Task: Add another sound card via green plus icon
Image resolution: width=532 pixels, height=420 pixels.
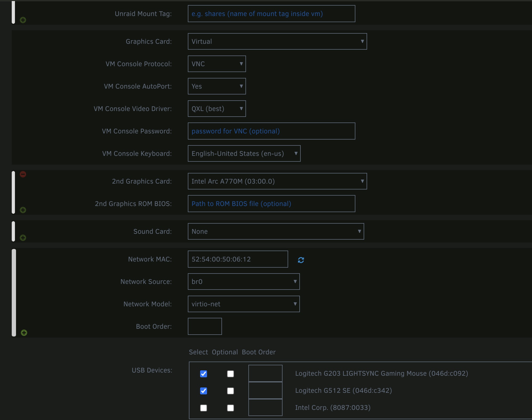Action: 23,238
